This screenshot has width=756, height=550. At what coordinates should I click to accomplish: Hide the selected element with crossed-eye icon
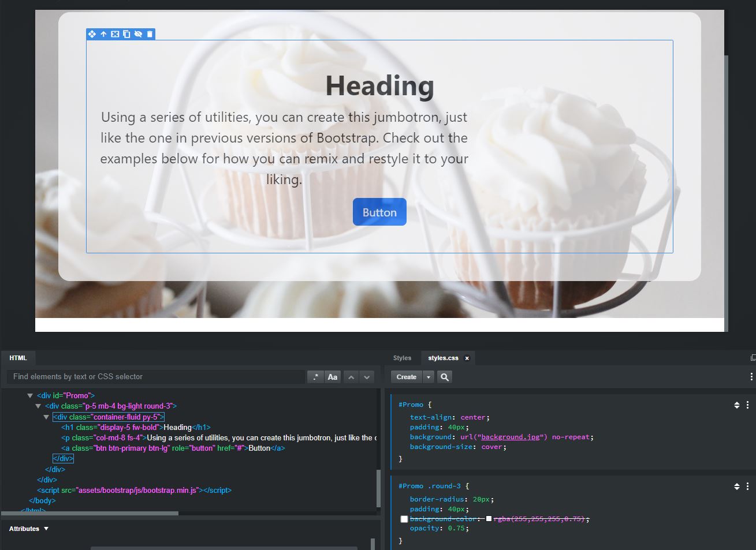138,34
